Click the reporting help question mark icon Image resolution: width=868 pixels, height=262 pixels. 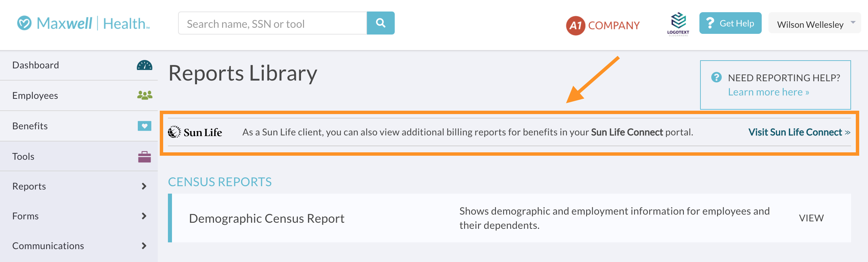click(x=716, y=78)
